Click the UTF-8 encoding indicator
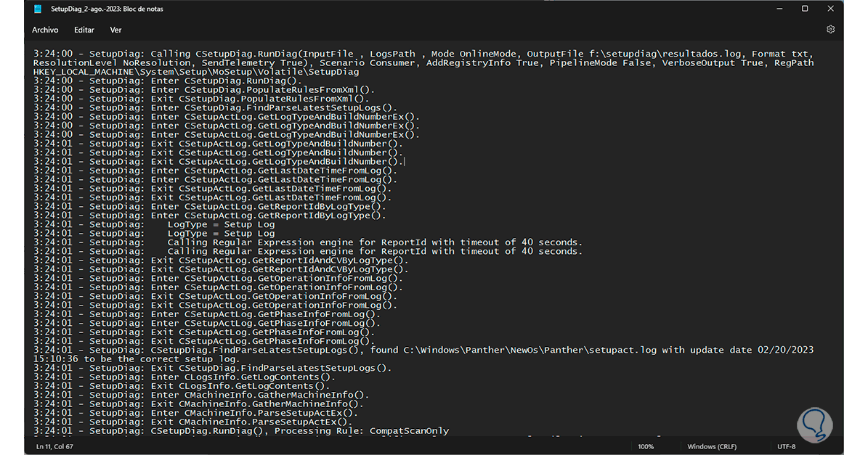868x455 pixels. pos(787,446)
